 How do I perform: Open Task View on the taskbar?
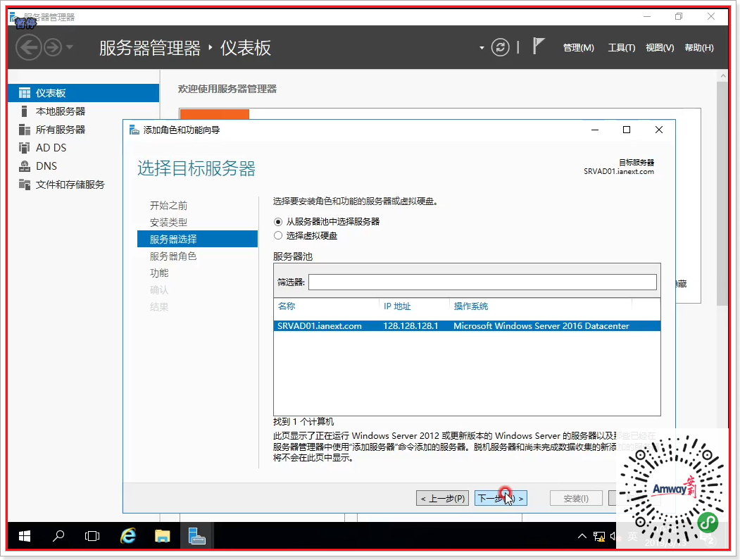point(92,536)
